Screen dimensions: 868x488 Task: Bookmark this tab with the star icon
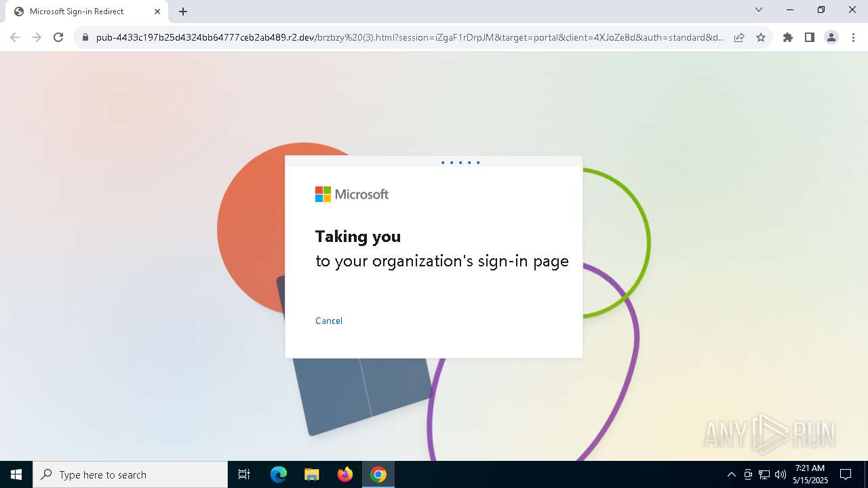point(761,37)
